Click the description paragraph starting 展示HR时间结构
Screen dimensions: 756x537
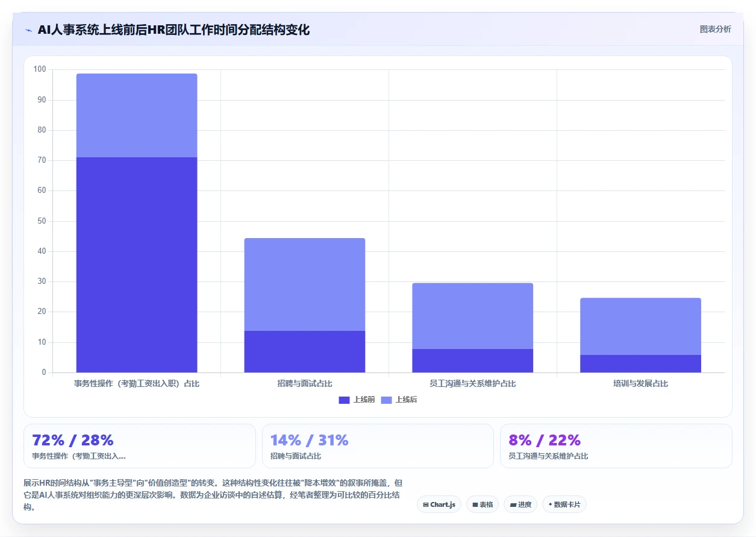pyautogui.click(x=214, y=495)
